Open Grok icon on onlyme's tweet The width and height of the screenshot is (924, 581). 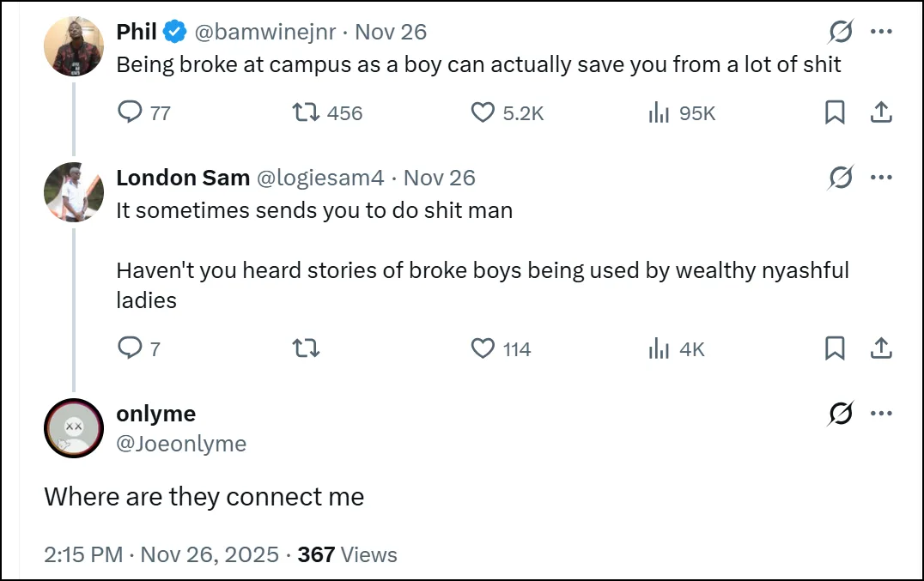tap(841, 414)
